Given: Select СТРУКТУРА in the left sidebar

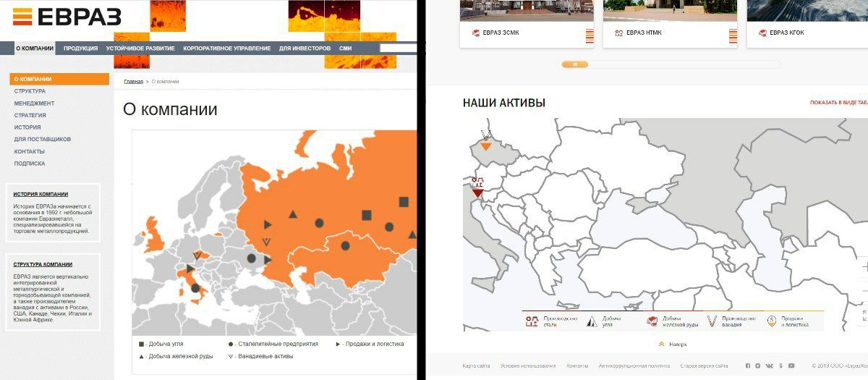Looking at the screenshot, I should click(30, 91).
